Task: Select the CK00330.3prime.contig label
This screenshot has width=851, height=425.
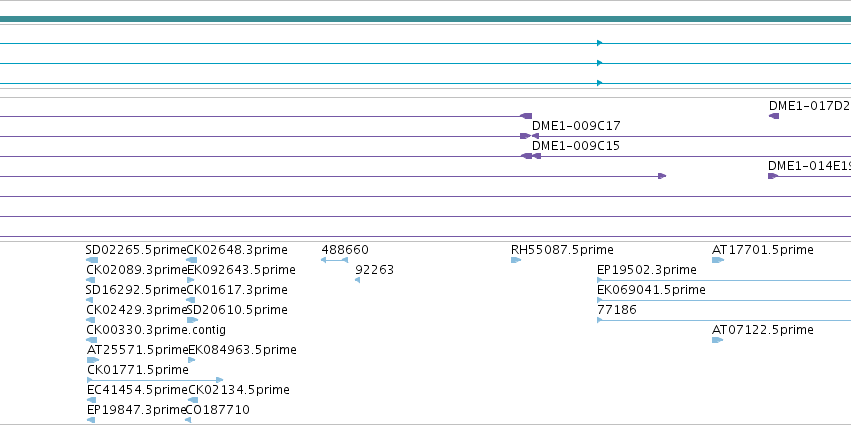Action: pyautogui.click(x=156, y=330)
